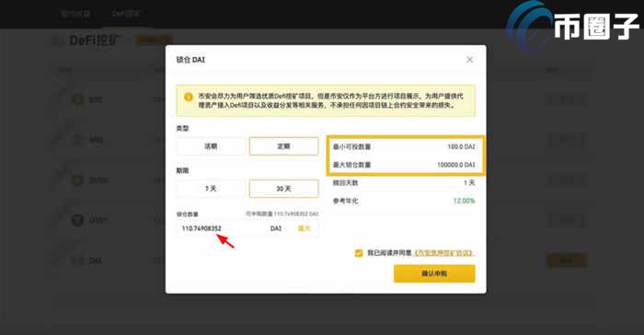Choose the 7天 term option
This screenshot has height=335, width=644.
211,189
